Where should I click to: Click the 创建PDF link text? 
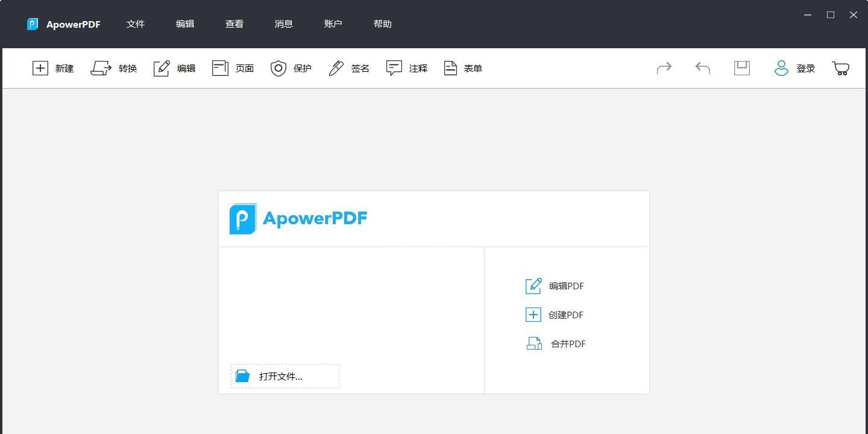tap(566, 315)
